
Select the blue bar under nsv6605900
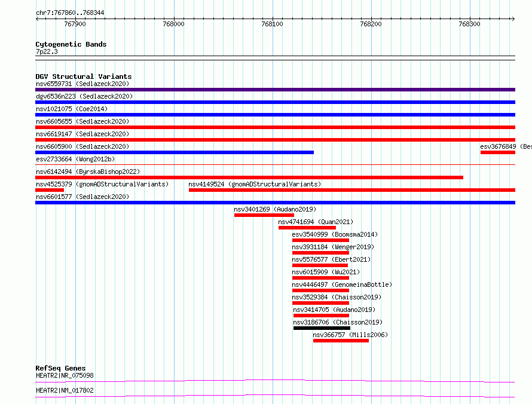pos(175,152)
